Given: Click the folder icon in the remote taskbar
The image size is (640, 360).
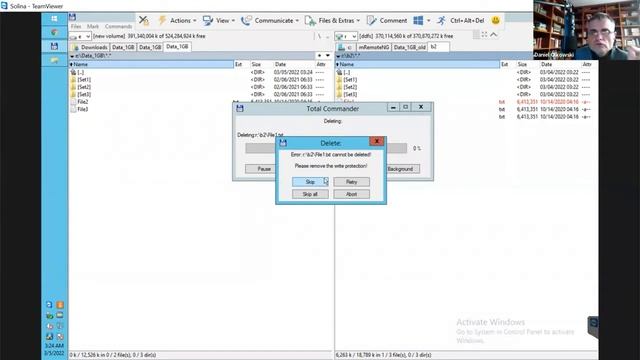Looking at the screenshot, I should tap(54, 60).
